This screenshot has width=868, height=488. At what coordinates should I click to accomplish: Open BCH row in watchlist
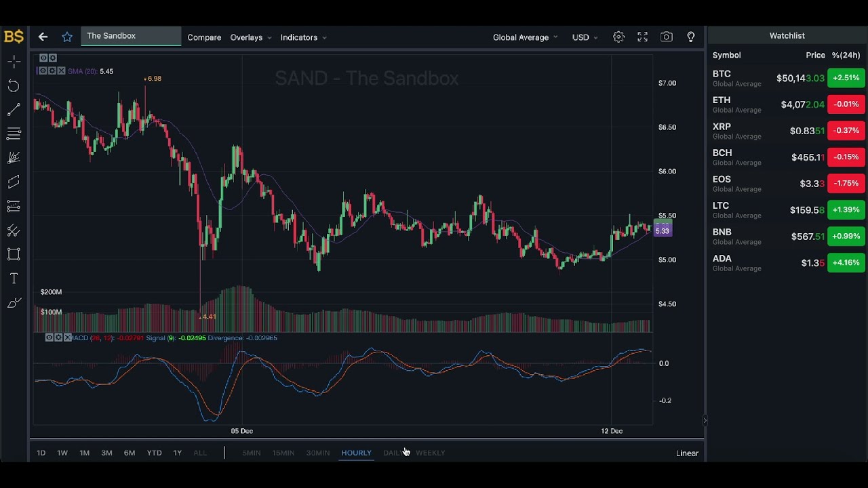pyautogui.click(x=787, y=157)
